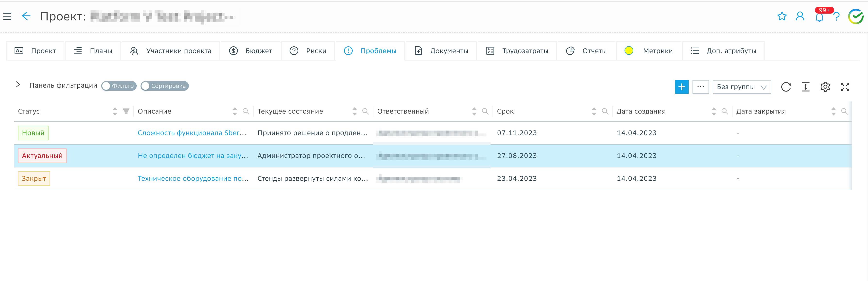Open the Риски tab
868x281 pixels.
point(308,51)
